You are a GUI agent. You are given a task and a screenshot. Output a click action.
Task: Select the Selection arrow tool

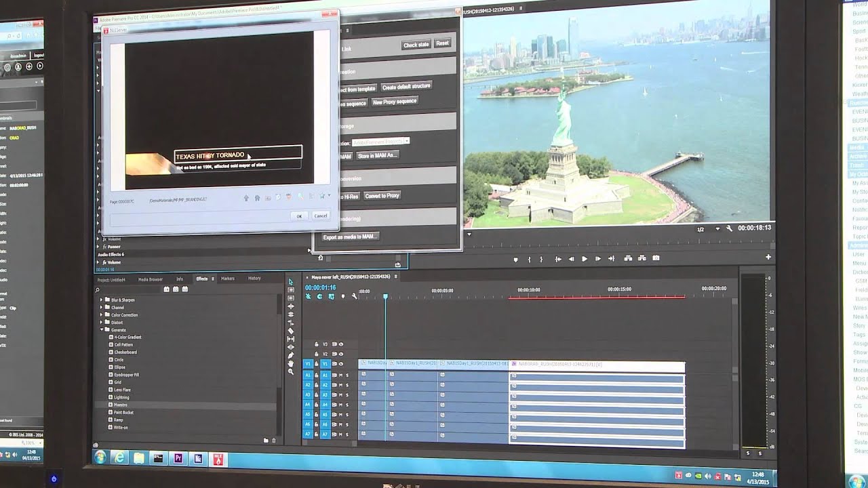(291, 282)
